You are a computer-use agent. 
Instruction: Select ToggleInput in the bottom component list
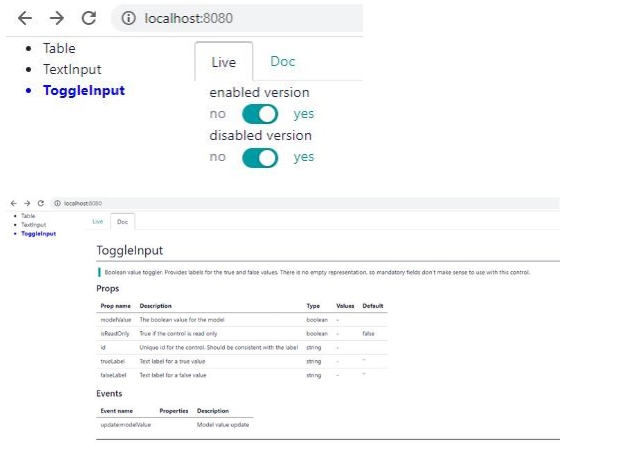[38, 234]
